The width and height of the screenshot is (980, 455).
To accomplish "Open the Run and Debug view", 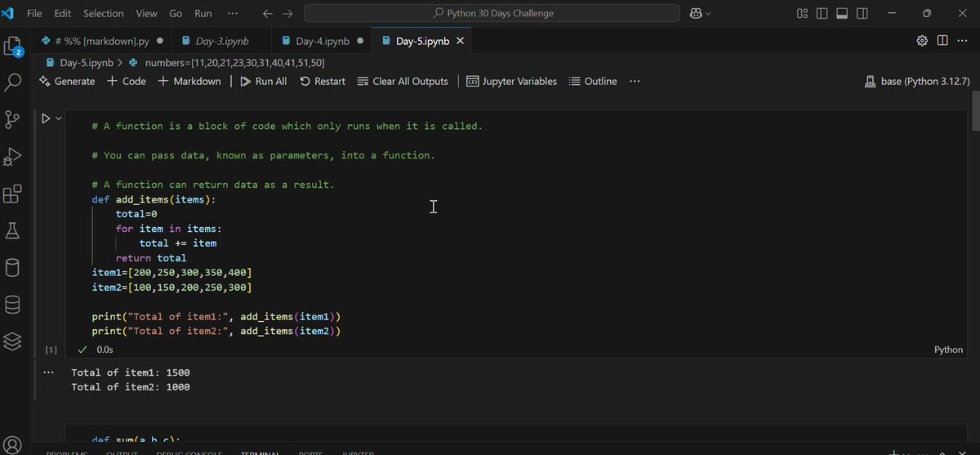I will [13, 157].
